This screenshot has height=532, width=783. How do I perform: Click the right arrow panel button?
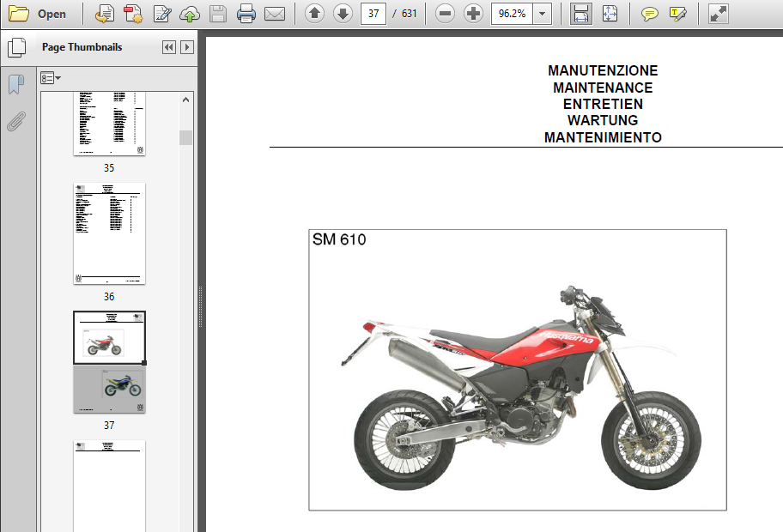pos(187,47)
